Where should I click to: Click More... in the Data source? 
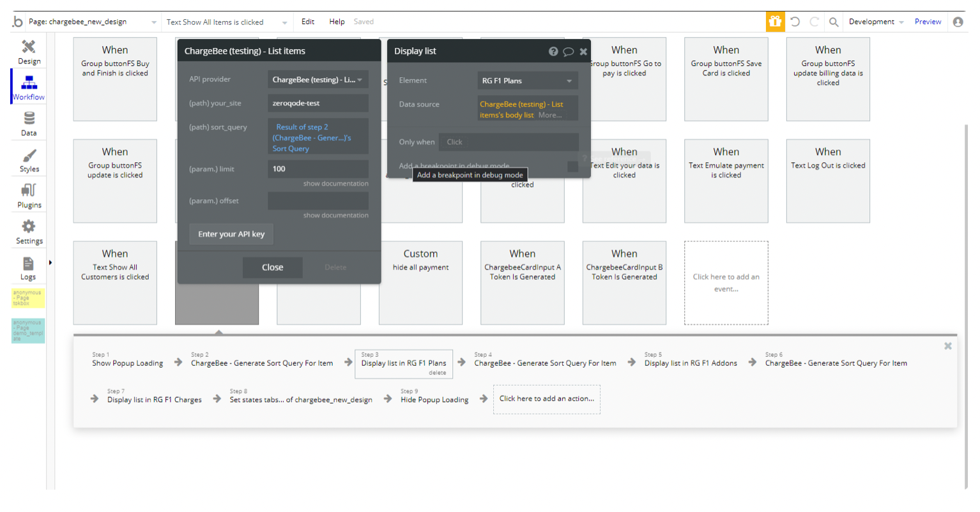coord(550,116)
